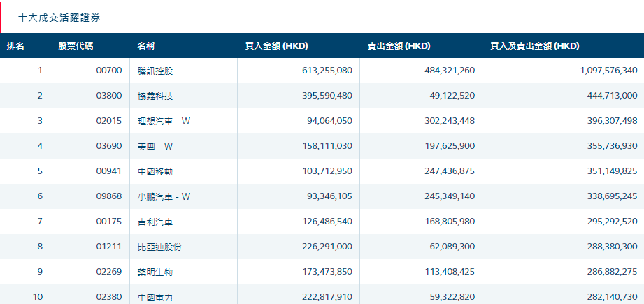644x304 pixels.
Task: Click the 排名 column header
Action: pyautogui.click(x=15, y=46)
